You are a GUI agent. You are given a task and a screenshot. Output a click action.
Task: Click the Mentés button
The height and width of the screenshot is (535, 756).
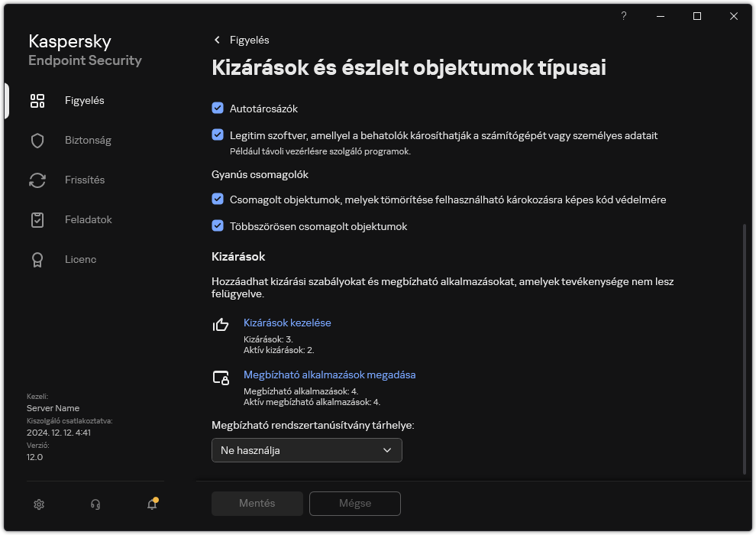(x=257, y=503)
